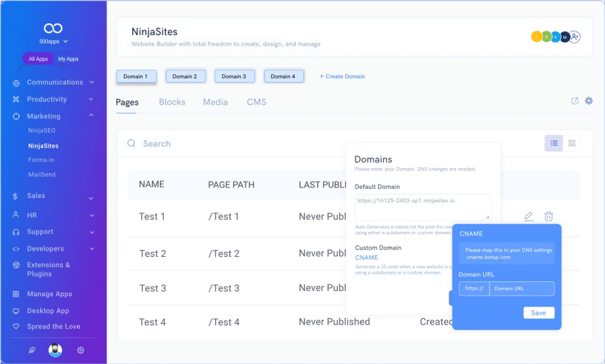
Task: Select Domain 4 button
Action: point(284,76)
